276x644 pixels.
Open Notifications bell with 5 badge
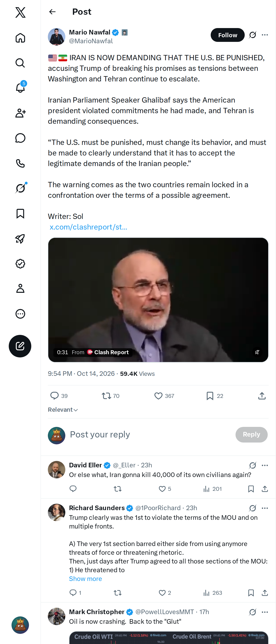point(20,88)
